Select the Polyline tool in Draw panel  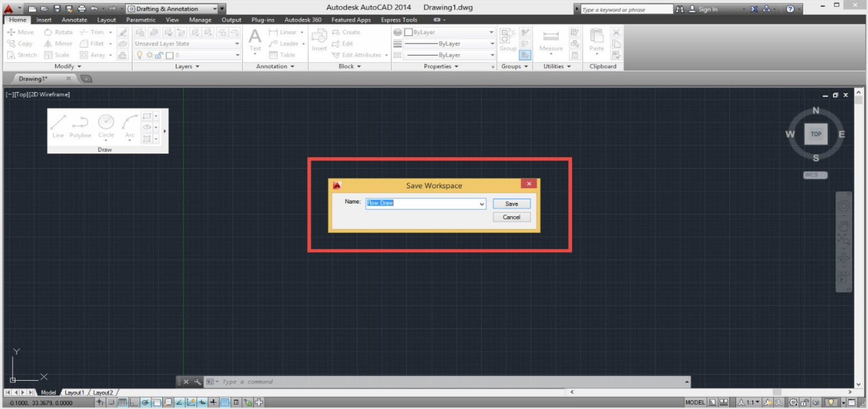[x=80, y=126]
